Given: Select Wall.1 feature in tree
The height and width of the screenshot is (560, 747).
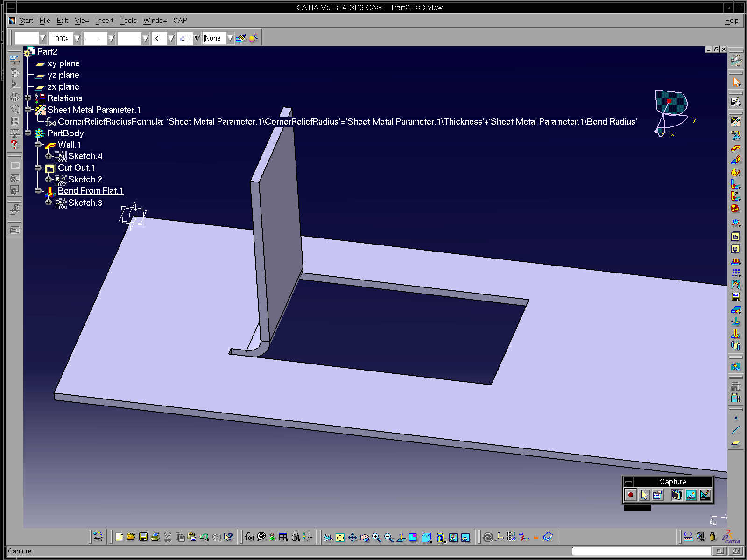Looking at the screenshot, I should (70, 145).
